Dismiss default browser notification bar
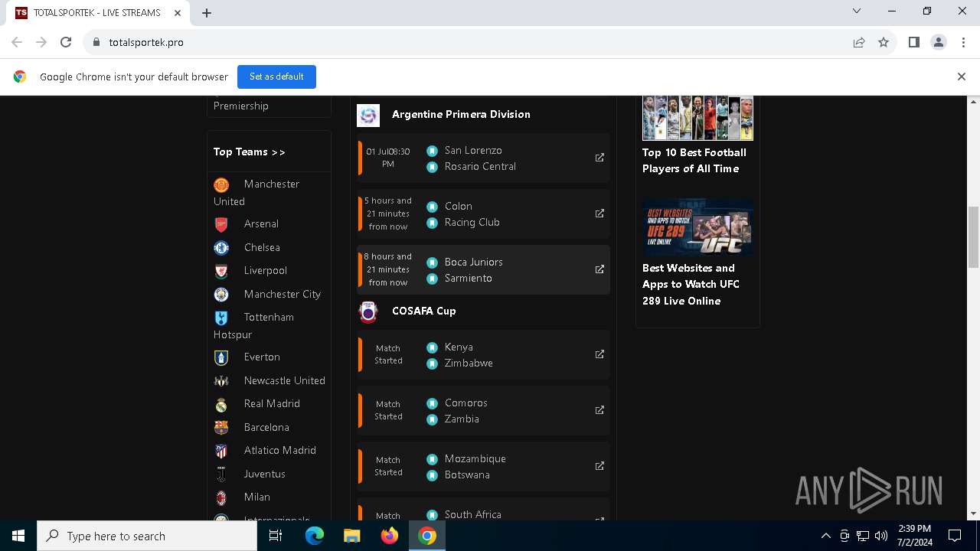Viewport: 980px width, 551px height. [x=961, y=77]
